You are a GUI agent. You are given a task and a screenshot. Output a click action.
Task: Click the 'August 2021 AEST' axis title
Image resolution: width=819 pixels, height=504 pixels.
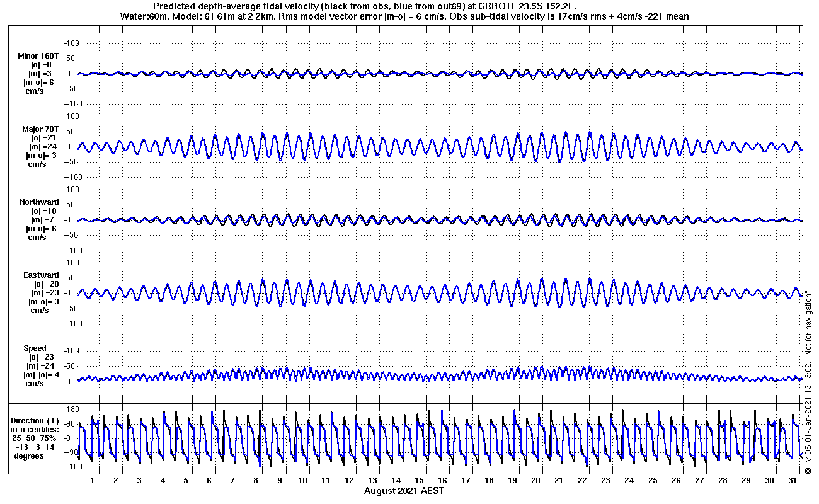tap(404, 491)
